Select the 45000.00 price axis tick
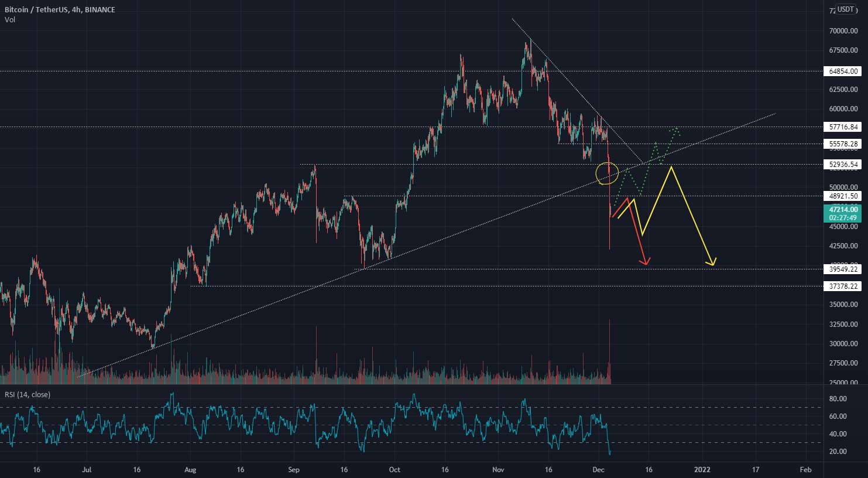 (x=843, y=227)
